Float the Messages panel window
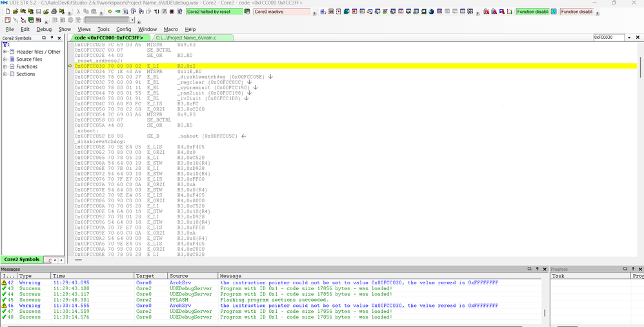The height and width of the screenshot is (327, 644). click(529, 269)
